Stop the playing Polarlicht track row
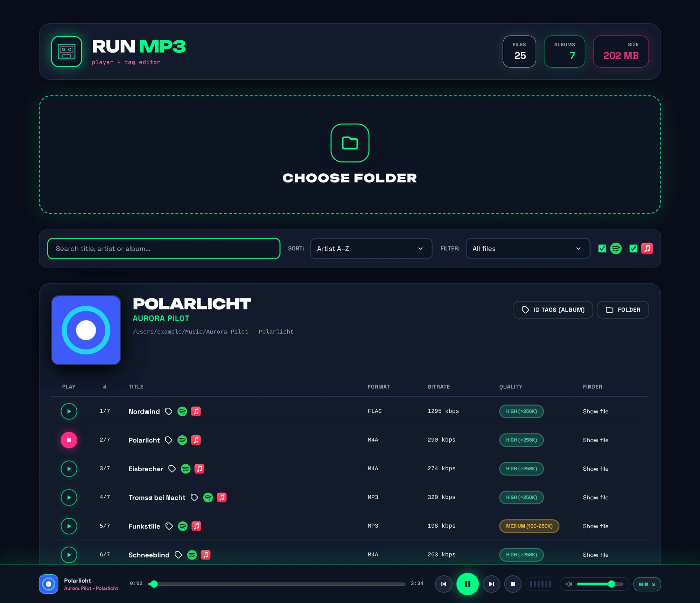The image size is (700, 603). tap(69, 440)
